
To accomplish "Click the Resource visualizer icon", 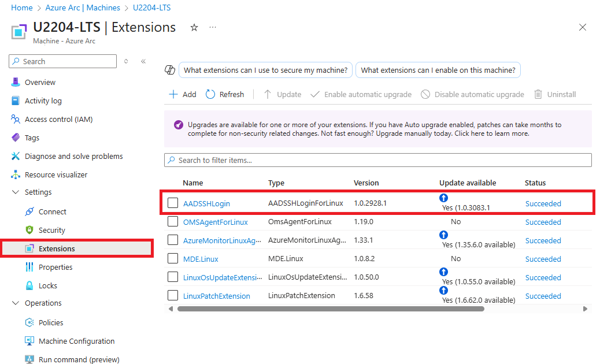I will click(x=16, y=174).
